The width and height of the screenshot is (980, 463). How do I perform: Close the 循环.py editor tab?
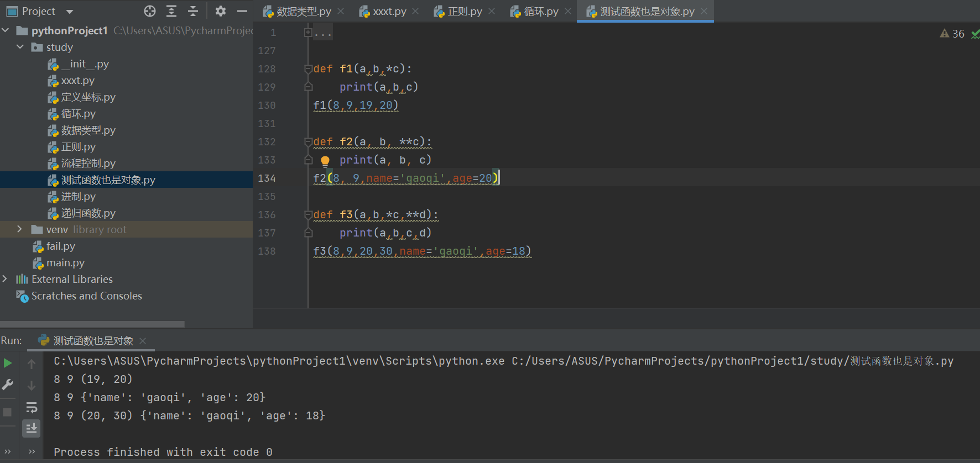(568, 11)
